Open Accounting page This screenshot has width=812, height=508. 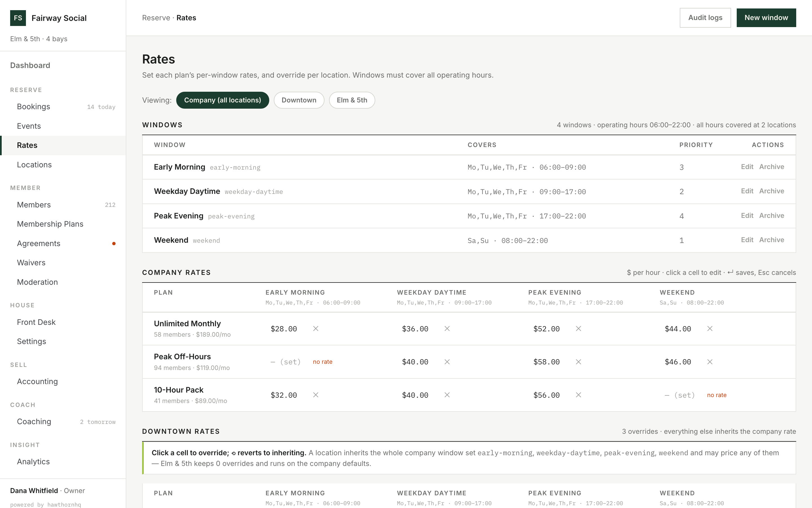click(x=63, y=382)
